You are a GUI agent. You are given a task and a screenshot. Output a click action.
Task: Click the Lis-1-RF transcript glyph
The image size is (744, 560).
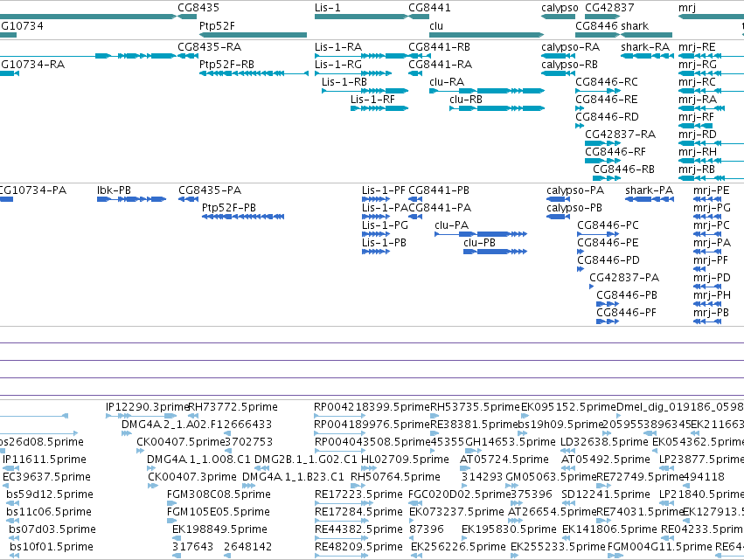[x=379, y=108]
